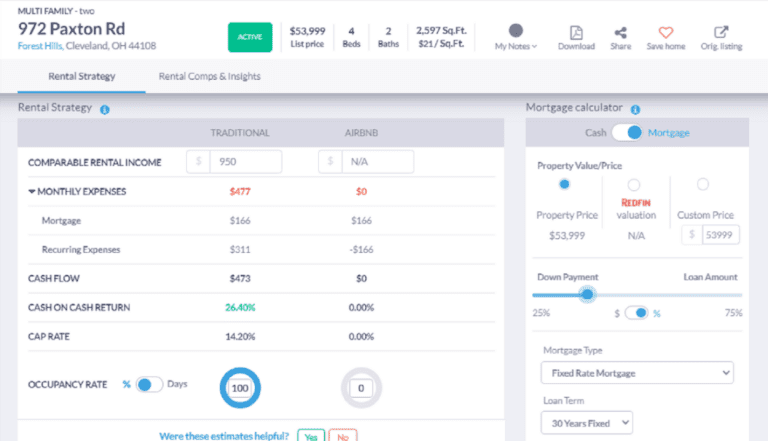
Task: Toggle the Cash / Mortgage switch
Action: coord(627,132)
